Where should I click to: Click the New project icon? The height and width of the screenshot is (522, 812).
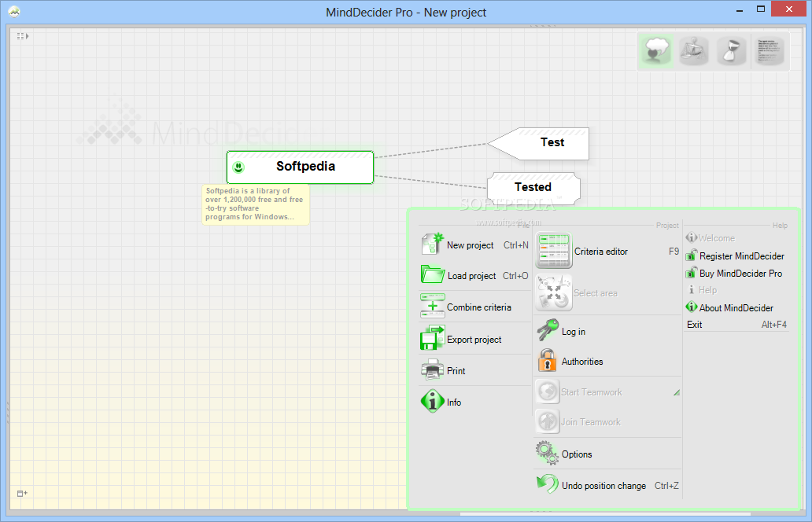tap(432, 244)
